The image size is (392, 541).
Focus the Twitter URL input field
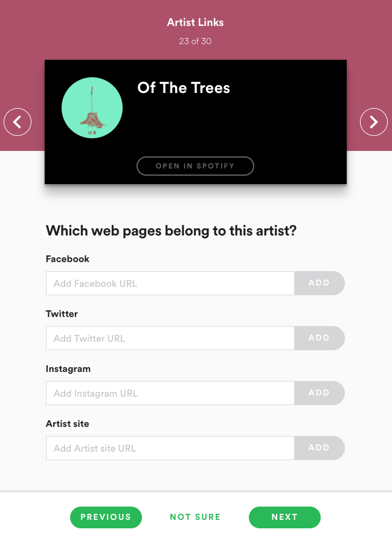(x=170, y=338)
